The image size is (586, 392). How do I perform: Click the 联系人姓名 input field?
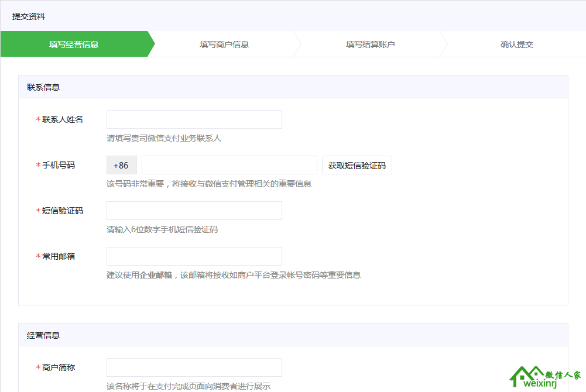[194, 119]
